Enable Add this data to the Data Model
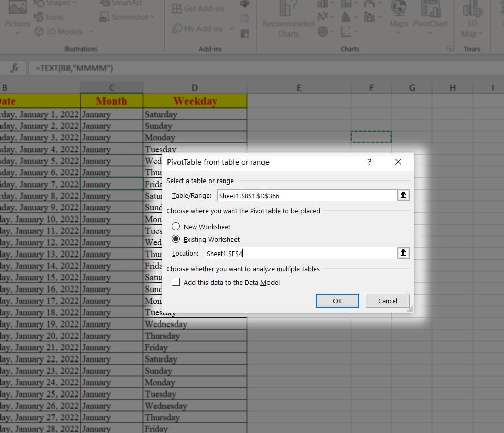The height and width of the screenshot is (433, 504). pyautogui.click(x=176, y=282)
